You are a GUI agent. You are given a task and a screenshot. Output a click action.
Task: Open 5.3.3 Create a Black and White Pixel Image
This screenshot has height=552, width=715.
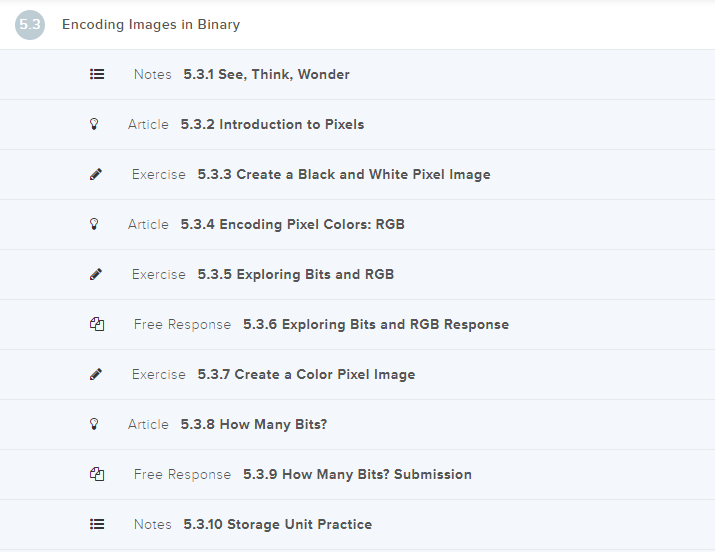coord(343,174)
